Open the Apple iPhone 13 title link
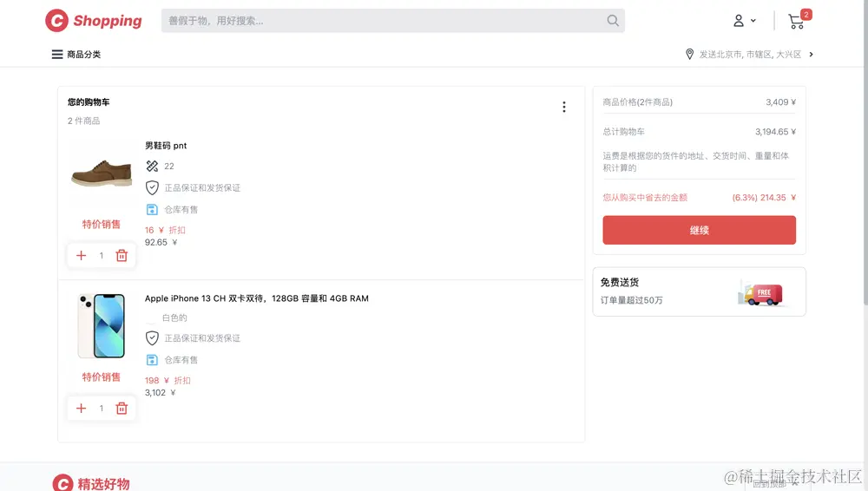The height and width of the screenshot is (491, 868). pos(256,298)
